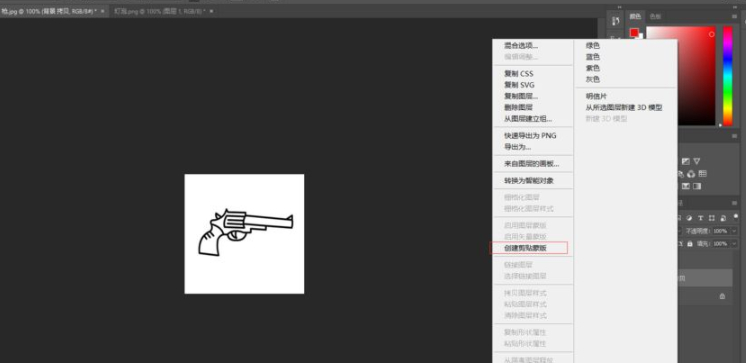Pick 灰色 layer color label
The image size is (746, 363).
(592, 79)
